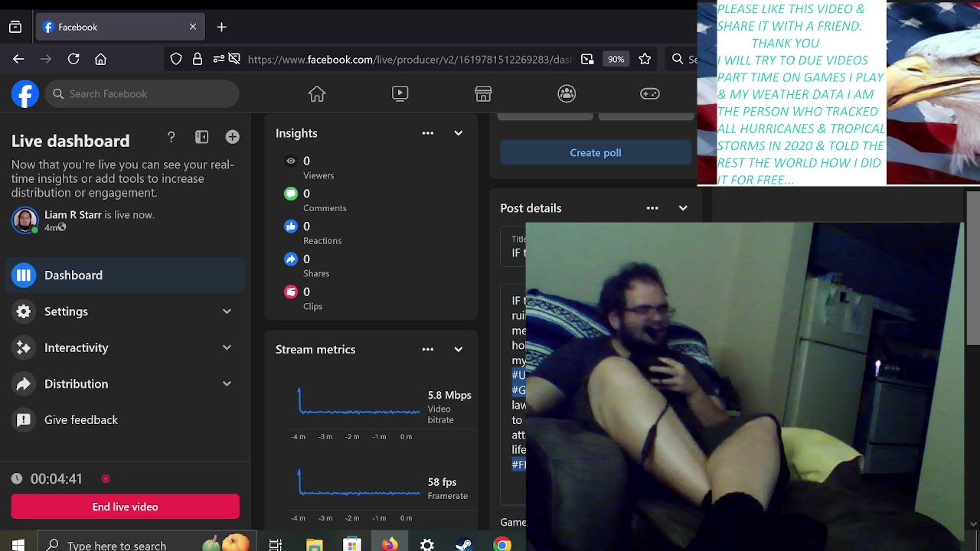The width and height of the screenshot is (980, 551).
Task: Click the 90% zoom level indicator
Action: [x=616, y=59]
